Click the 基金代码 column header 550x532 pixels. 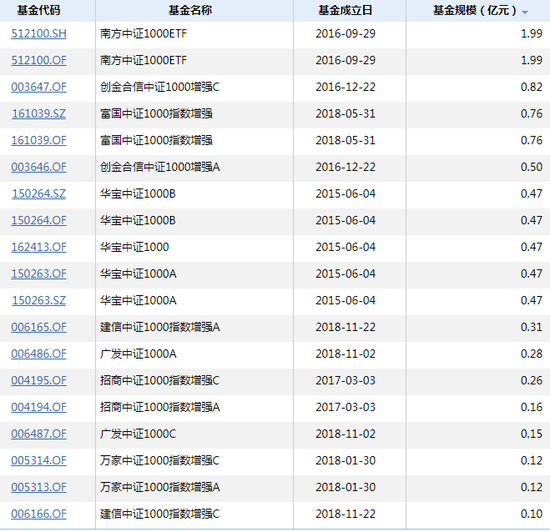[x=39, y=11]
